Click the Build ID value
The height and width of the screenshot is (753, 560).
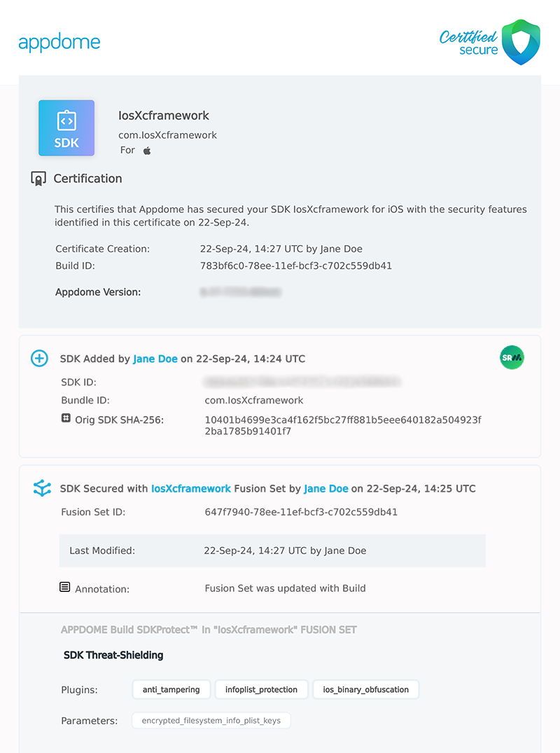(x=296, y=266)
